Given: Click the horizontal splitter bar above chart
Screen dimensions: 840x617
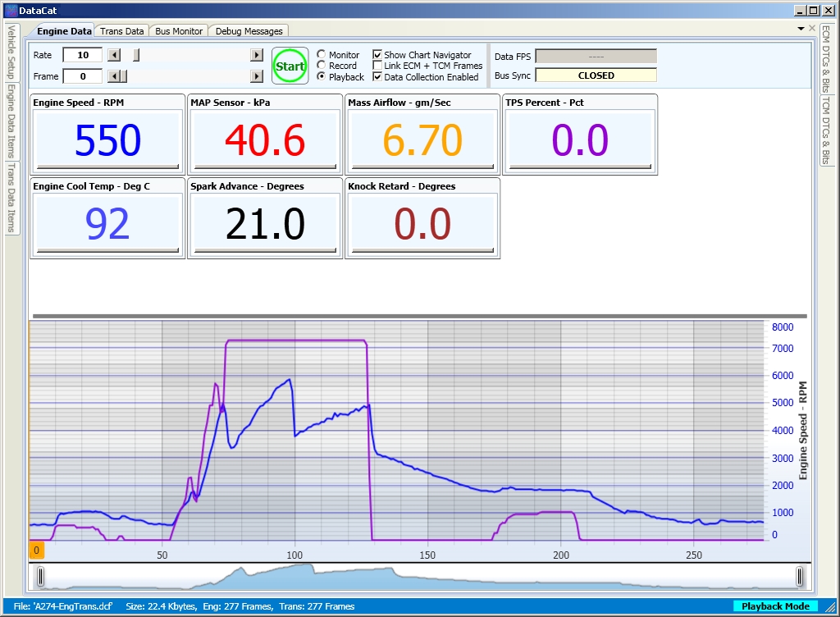Looking at the screenshot, I should click(420, 316).
